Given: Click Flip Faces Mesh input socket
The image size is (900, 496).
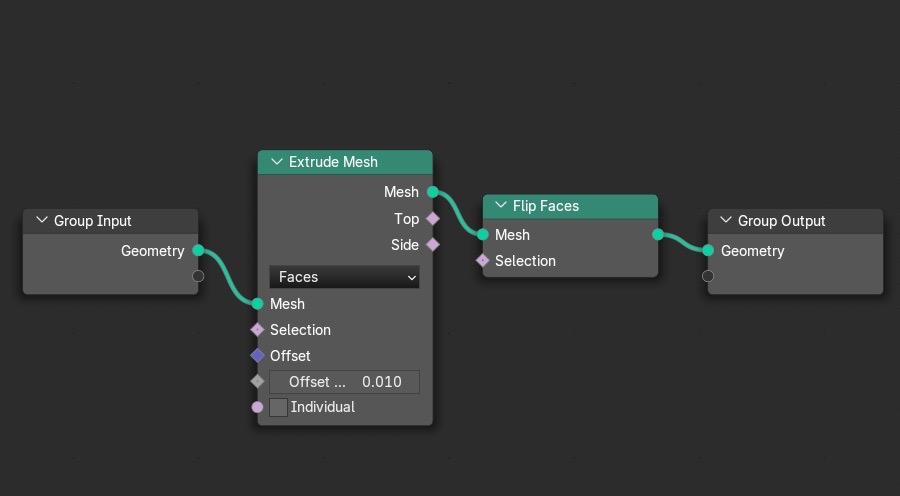Looking at the screenshot, I should (x=483, y=234).
